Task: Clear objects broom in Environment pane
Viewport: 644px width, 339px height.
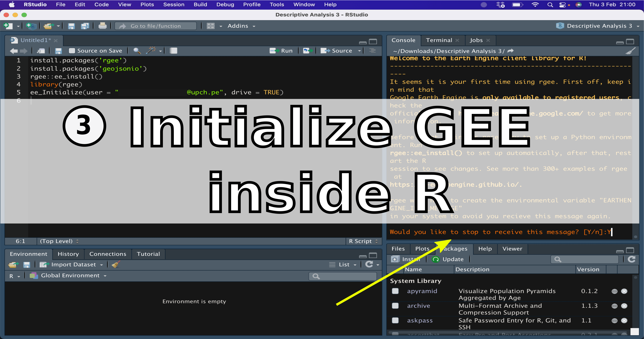Action: coord(115,264)
